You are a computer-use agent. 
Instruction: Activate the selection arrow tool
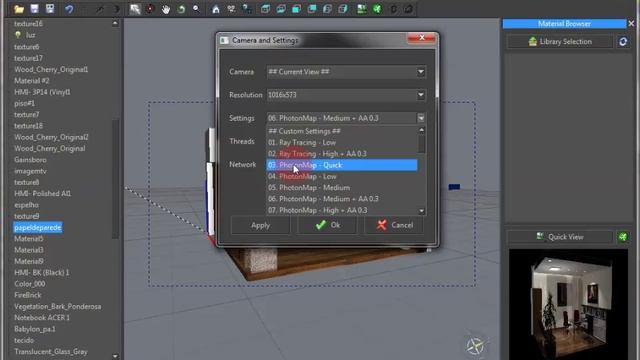click(135, 9)
